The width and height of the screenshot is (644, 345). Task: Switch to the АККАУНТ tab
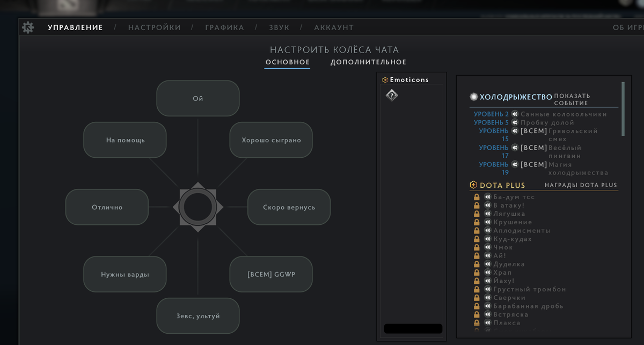coord(334,27)
